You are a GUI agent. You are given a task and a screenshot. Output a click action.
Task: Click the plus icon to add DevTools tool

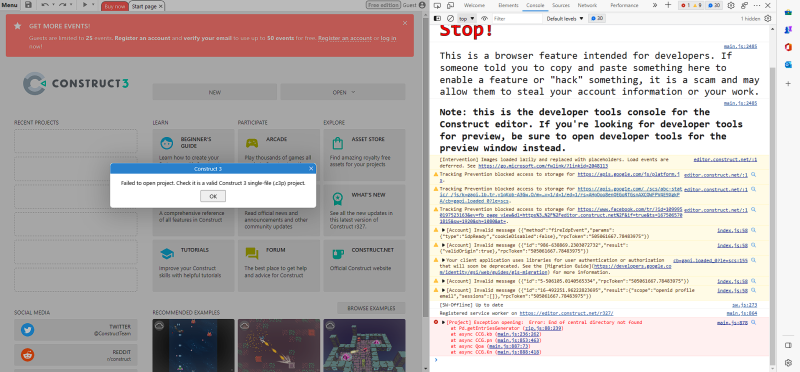(668, 5)
